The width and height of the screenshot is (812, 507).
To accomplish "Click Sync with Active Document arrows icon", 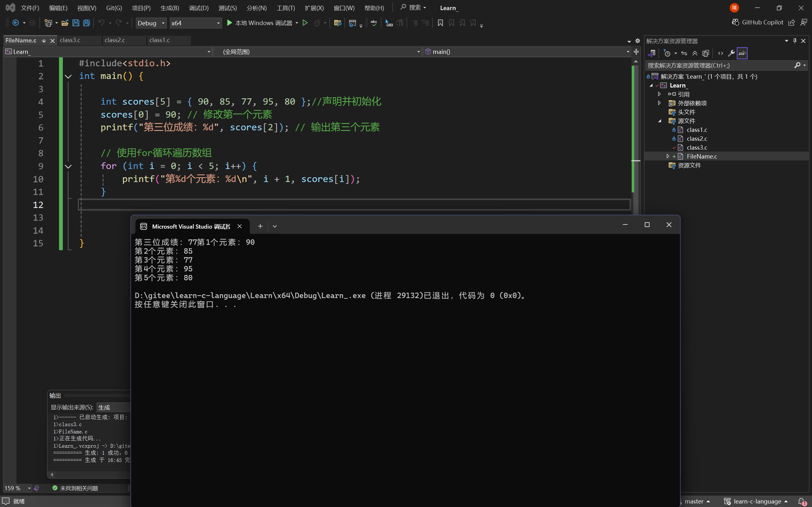I will click(684, 53).
